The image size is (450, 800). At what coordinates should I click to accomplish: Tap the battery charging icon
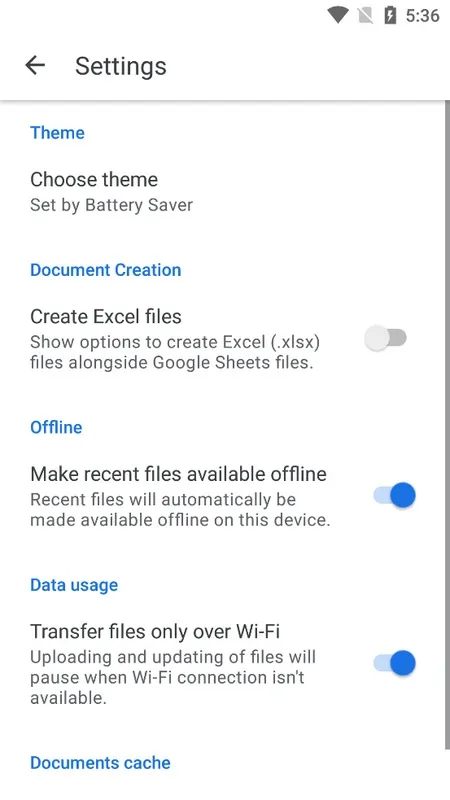click(390, 15)
